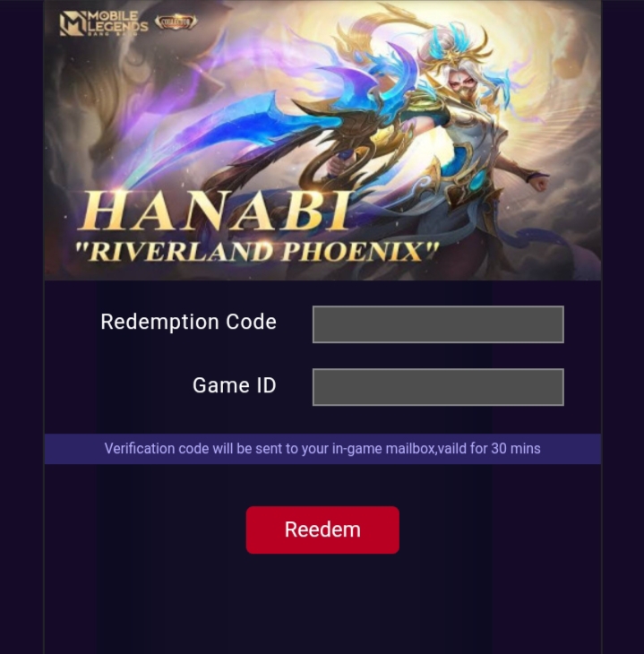Click the HANABI golden title text

coord(213,211)
